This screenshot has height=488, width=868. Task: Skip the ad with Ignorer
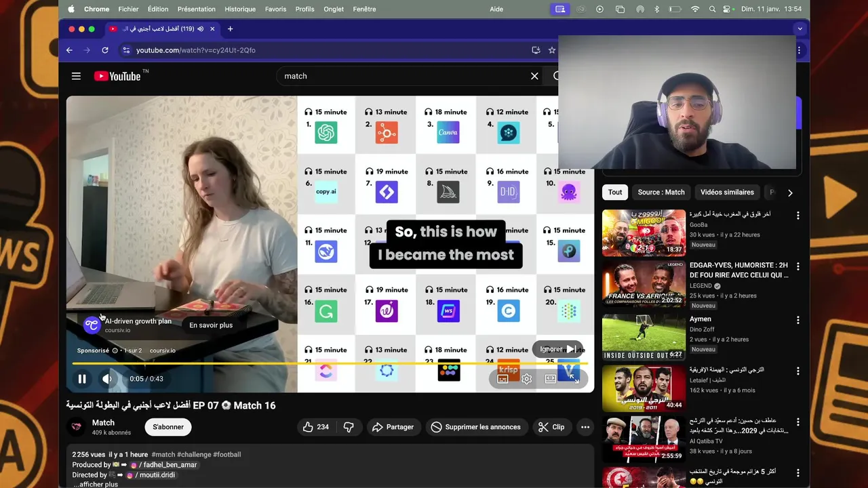pos(557,349)
